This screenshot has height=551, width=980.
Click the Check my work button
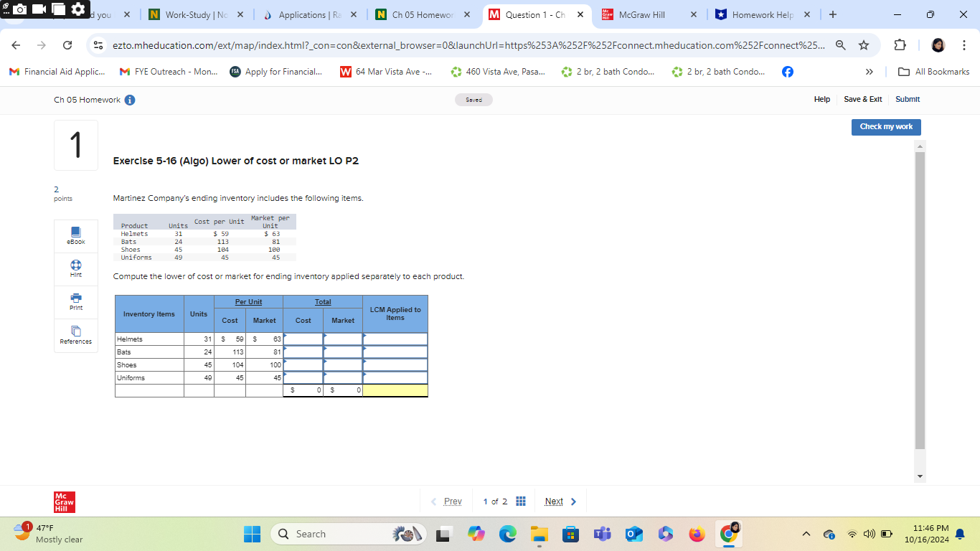click(x=886, y=127)
